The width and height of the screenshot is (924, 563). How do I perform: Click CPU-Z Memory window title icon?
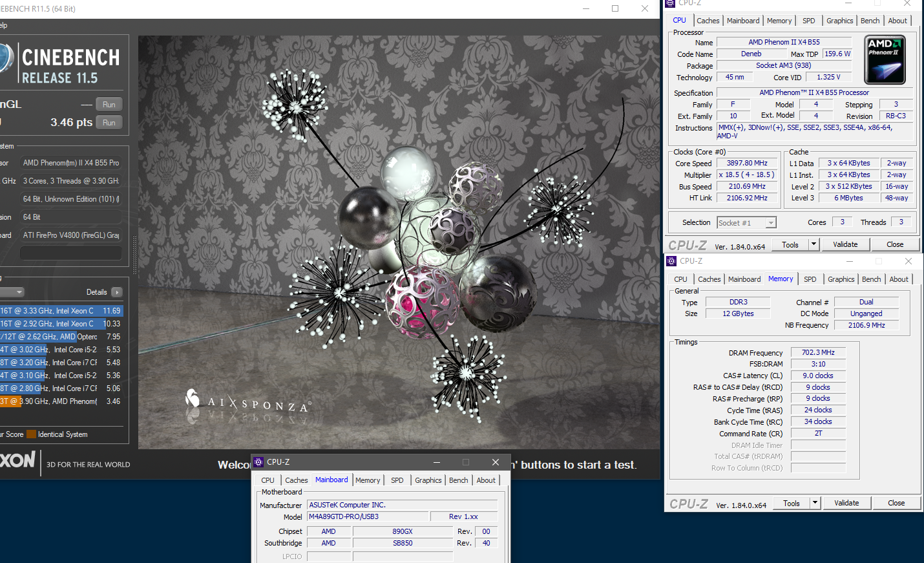pos(671,261)
